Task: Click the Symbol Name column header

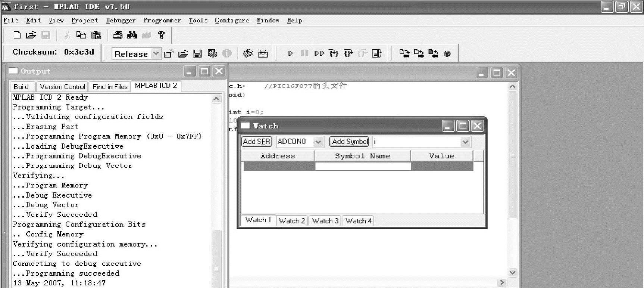Action: [x=362, y=156]
